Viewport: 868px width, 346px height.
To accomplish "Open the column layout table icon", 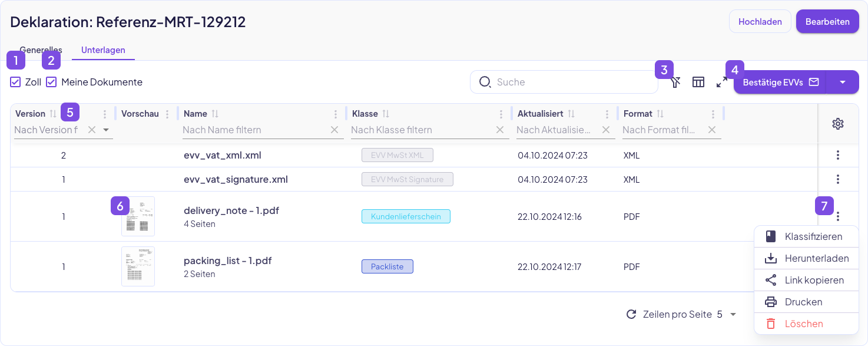I will coord(698,83).
